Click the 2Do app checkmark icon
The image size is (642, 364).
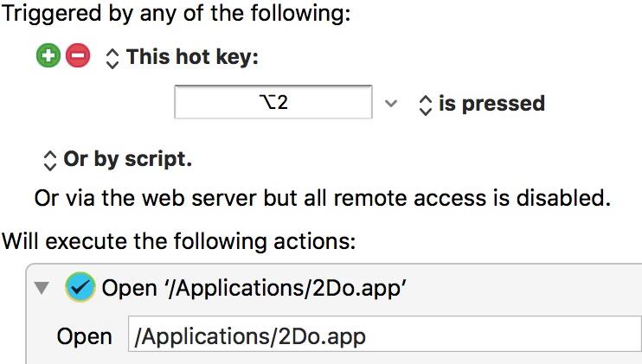pyautogui.click(x=80, y=287)
